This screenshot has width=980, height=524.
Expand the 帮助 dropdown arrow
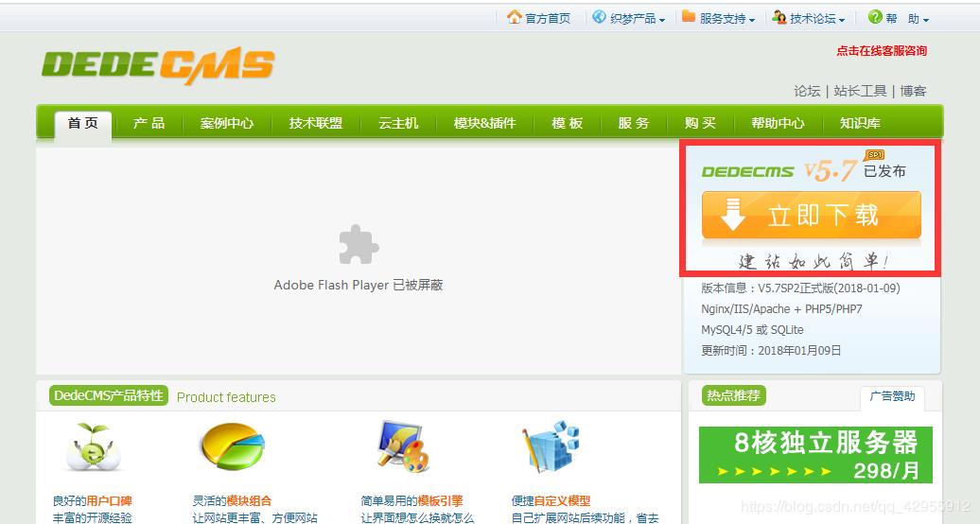point(926,20)
